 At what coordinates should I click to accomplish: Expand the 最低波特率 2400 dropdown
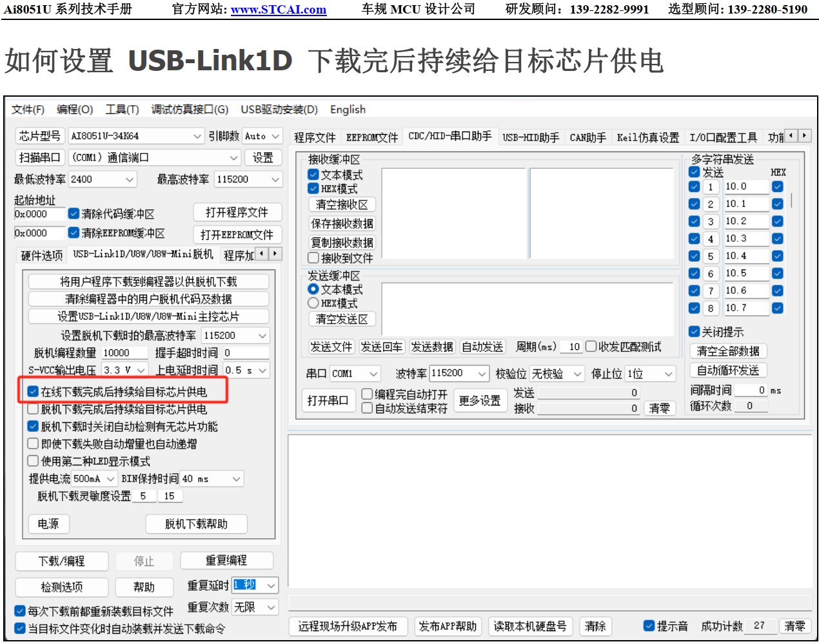click(130, 179)
